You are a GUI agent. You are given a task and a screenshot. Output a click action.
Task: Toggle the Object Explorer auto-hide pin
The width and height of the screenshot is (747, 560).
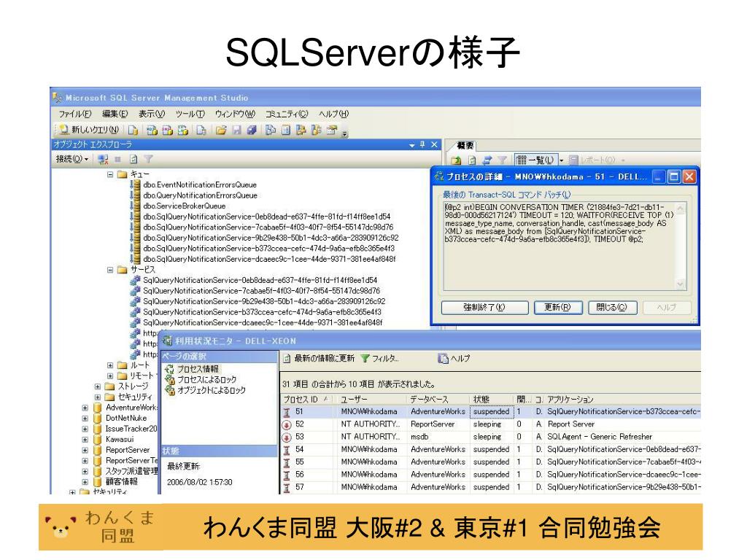pos(422,144)
